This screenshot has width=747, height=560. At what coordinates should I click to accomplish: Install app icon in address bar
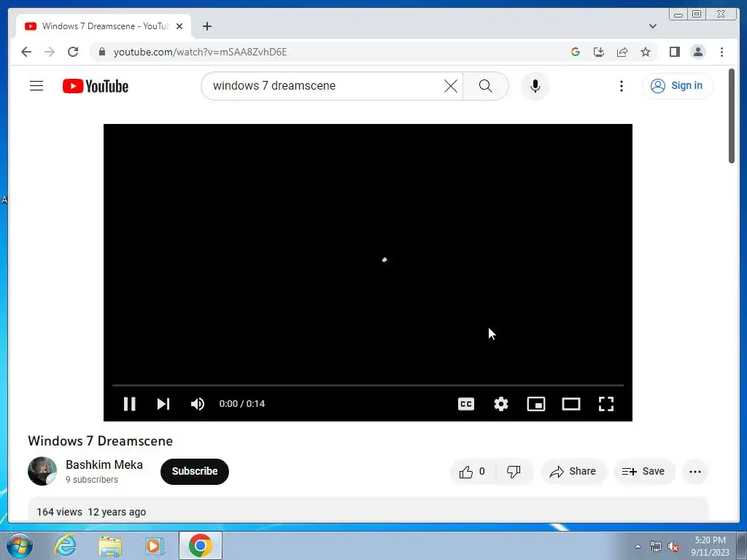[599, 52]
